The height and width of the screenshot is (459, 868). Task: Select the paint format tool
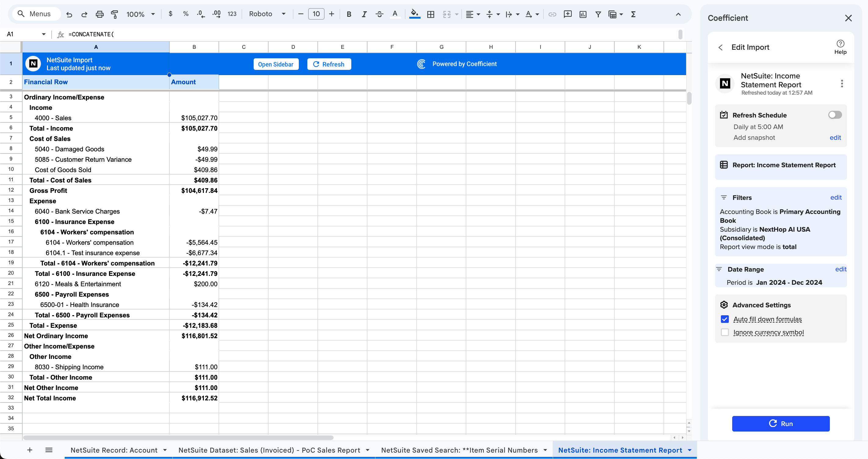click(115, 14)
